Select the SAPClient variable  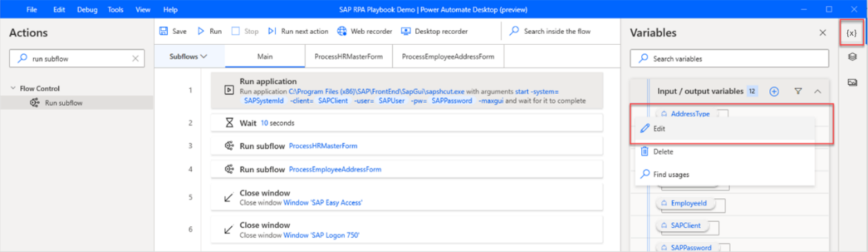coord(681,226)
